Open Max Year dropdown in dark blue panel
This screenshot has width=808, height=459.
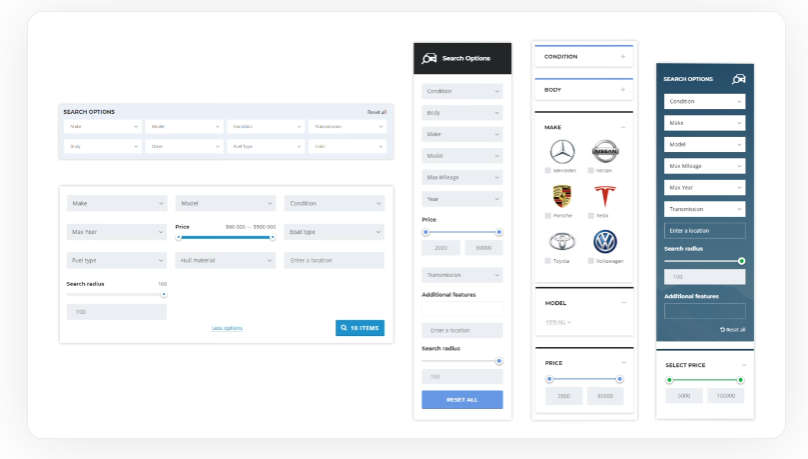tap(704, 188)
